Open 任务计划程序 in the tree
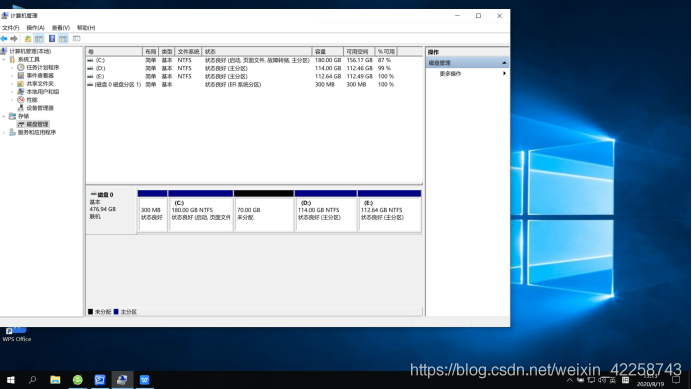The height and width of the screenshot is (389, 692). coord(42,68)
